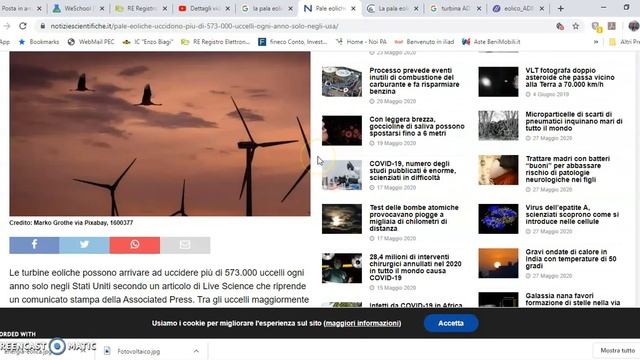Click the saliva droplets article thumbnail
Viewport: 640px width, 360px height.
342,131
